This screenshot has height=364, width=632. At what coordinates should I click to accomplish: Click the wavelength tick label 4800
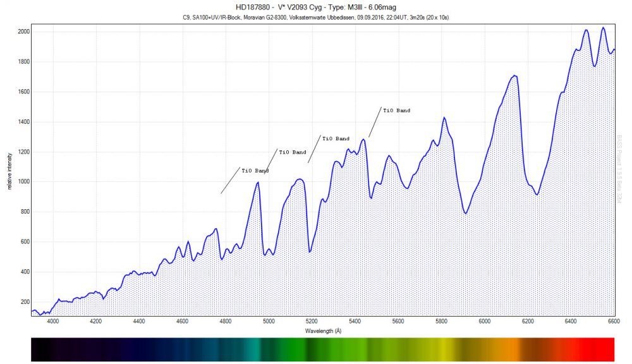click(226, 321)
